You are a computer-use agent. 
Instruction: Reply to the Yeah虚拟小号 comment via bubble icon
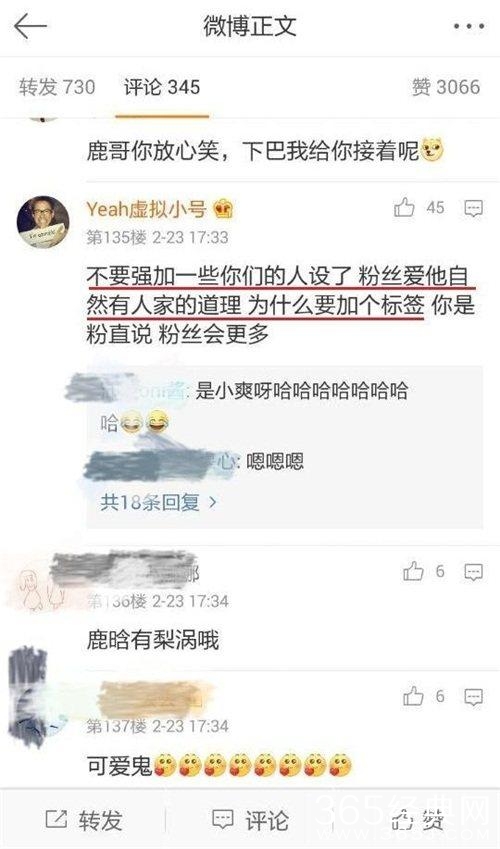[x=473, y=208]
